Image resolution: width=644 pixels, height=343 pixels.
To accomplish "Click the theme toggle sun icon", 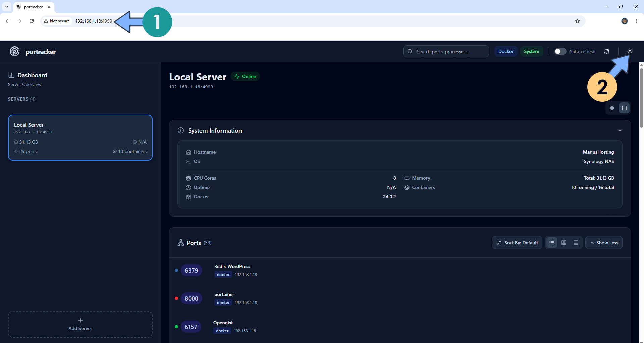I will click(630, 51).
